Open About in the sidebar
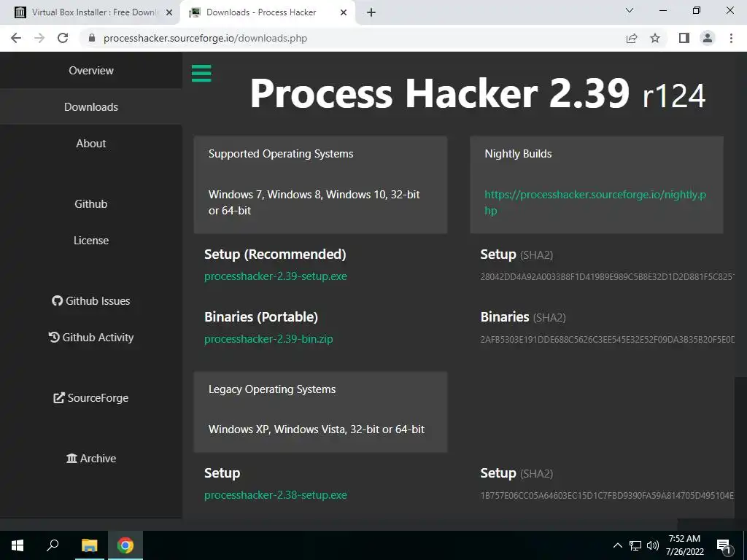Screen dimensions: 747x560 tap(91, 144)
